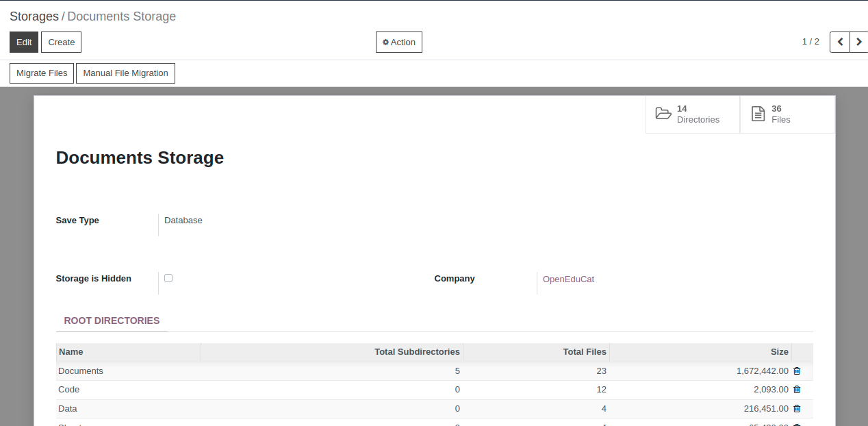Viewport: 868px width, 426px height.
Task: Open the OpenEduCat company link
Action: (568, 279)
